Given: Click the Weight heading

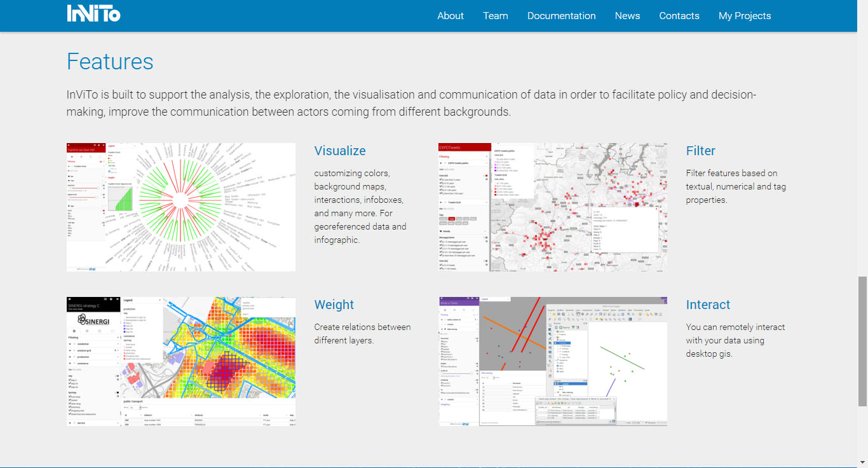Looking at the screenshot, I should pyautogui.click(x=334, y=305).
